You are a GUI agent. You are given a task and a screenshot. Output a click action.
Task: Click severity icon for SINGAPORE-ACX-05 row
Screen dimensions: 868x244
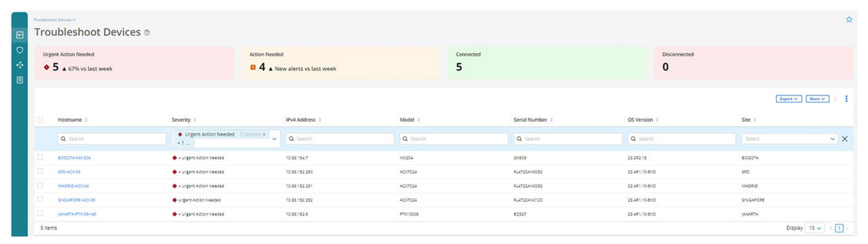coord(175,200)
